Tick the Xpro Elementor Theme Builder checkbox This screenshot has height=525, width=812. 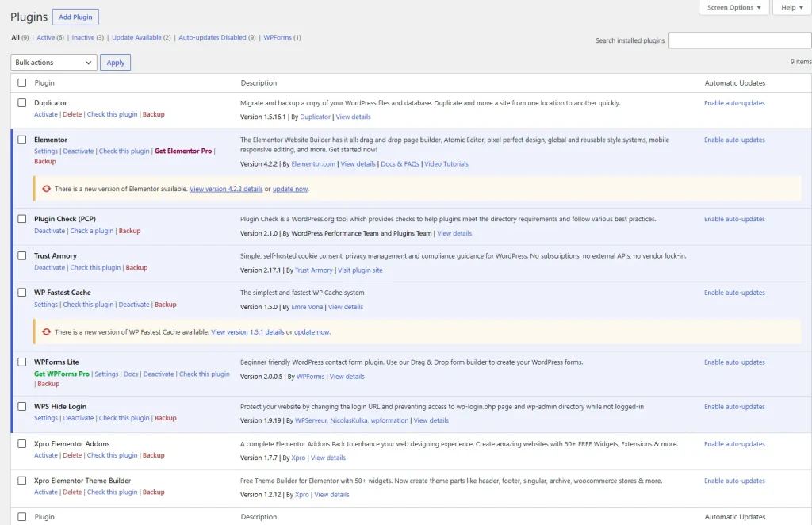pyautogui.click(x=21, y=481)
